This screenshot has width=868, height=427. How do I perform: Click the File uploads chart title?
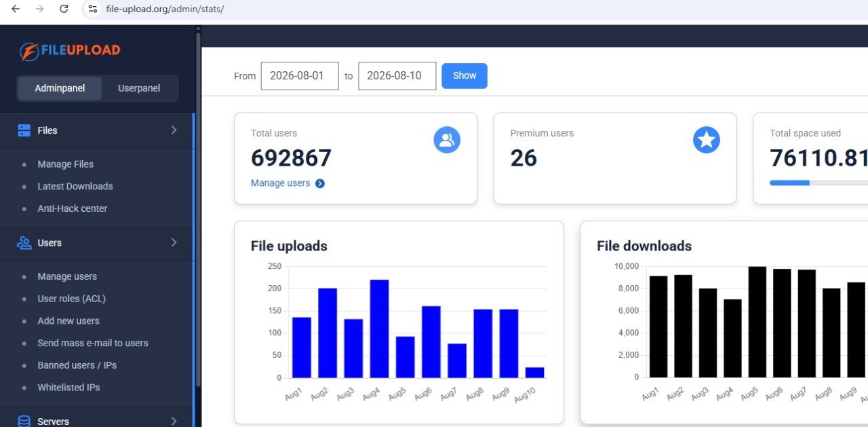coord(289,246)
